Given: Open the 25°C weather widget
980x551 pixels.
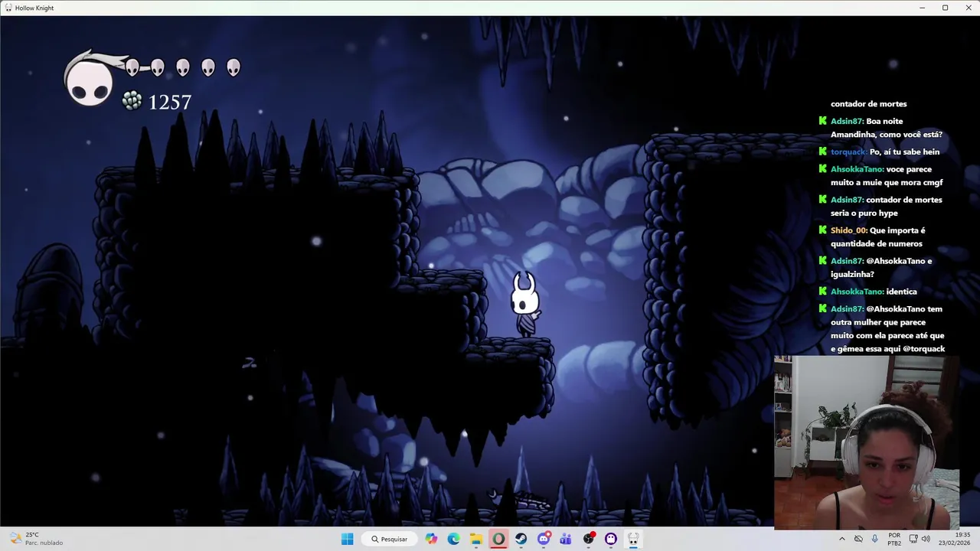Looking at the screenshot, I should [x=37, y=539].
